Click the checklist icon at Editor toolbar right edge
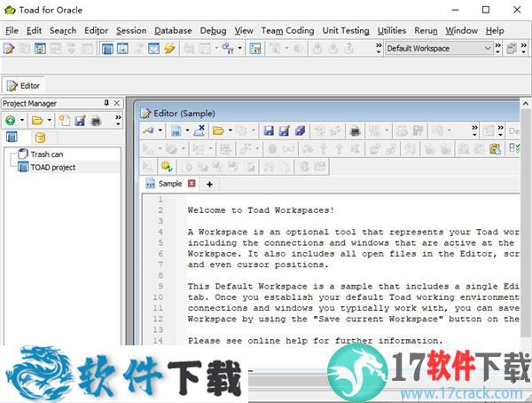This screenshot has width=532, height=403. click(x=514, y=149)
